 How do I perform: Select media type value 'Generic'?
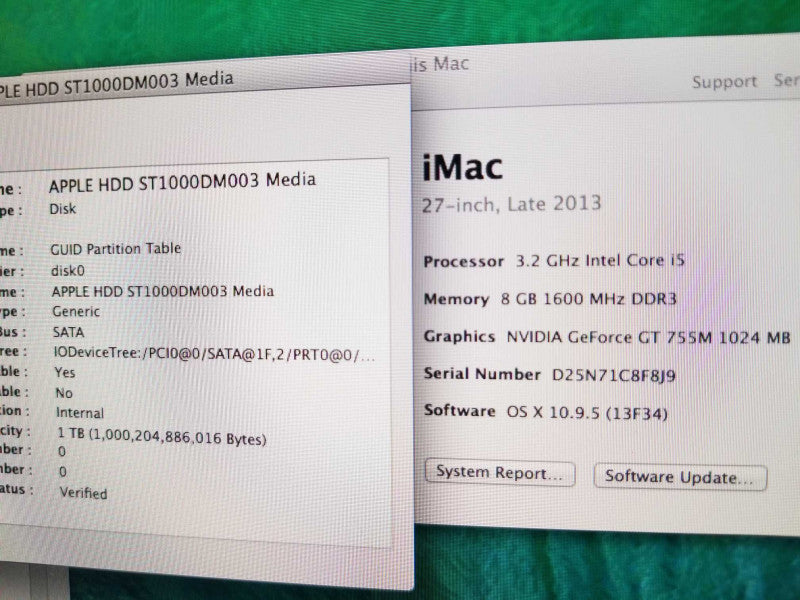coord(76,311)
